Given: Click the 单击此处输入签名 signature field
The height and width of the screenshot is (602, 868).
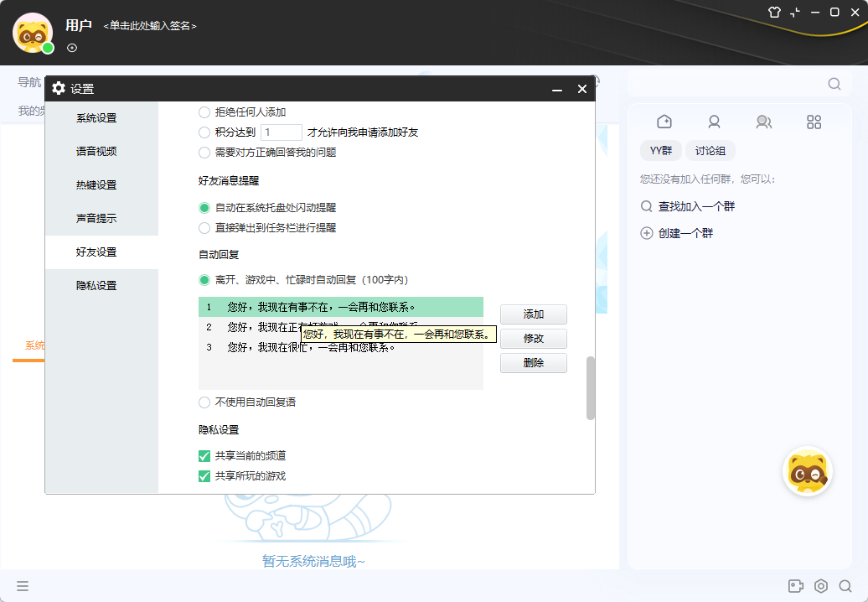Looking at the screenshot, I should pyautogui.click(x=150, y=26).
